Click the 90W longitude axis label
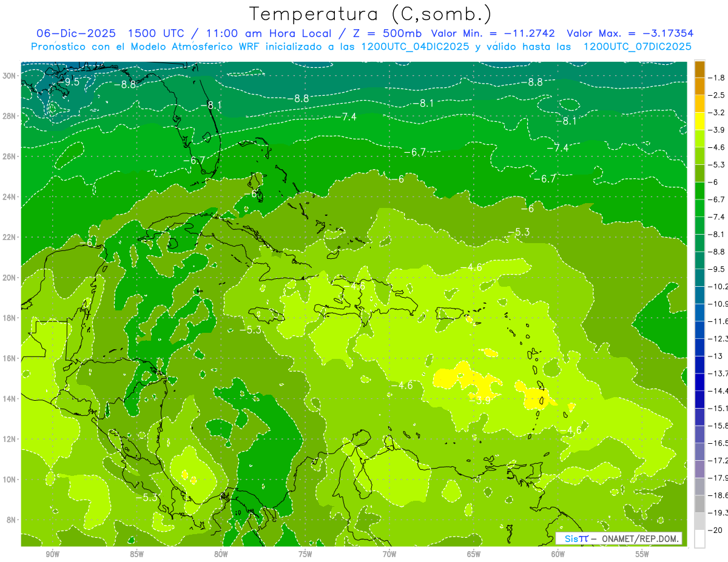728x562 pixels. click(52, 555)
